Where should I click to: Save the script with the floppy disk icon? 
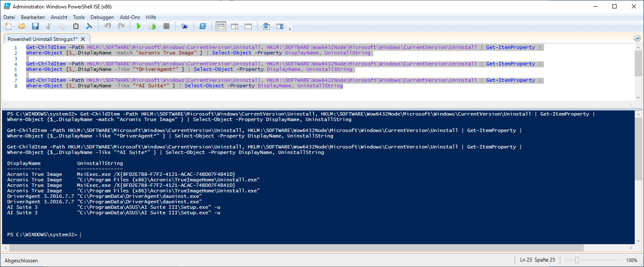(x=35, y=27)
